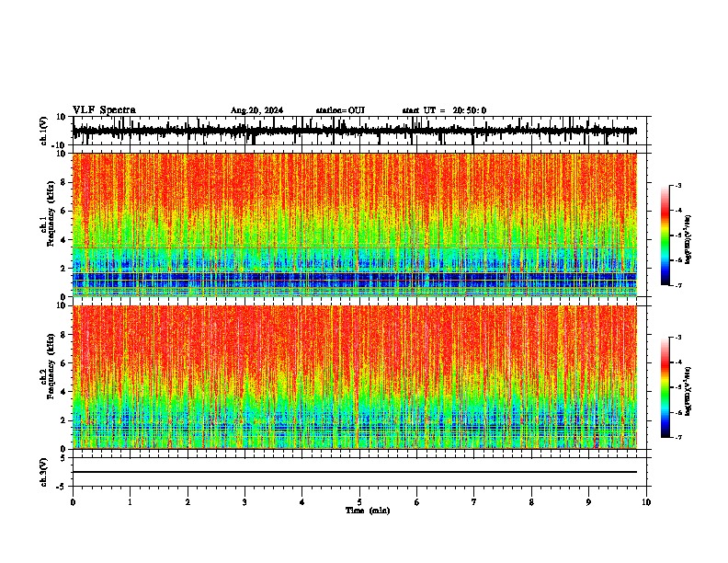
Task: Click the 'station=OUJ' label
Action: (x=340, y=110)
